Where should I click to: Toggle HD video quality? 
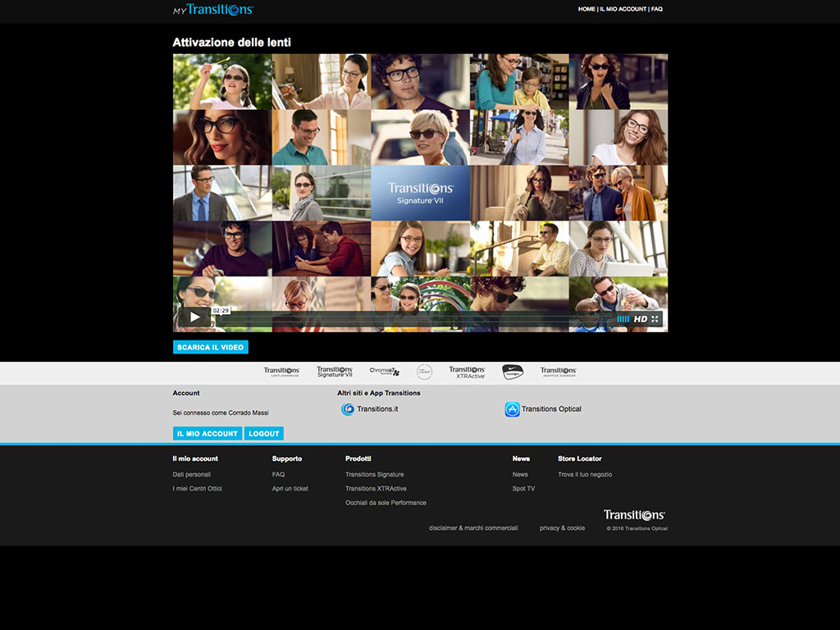[x=640, y=319]
